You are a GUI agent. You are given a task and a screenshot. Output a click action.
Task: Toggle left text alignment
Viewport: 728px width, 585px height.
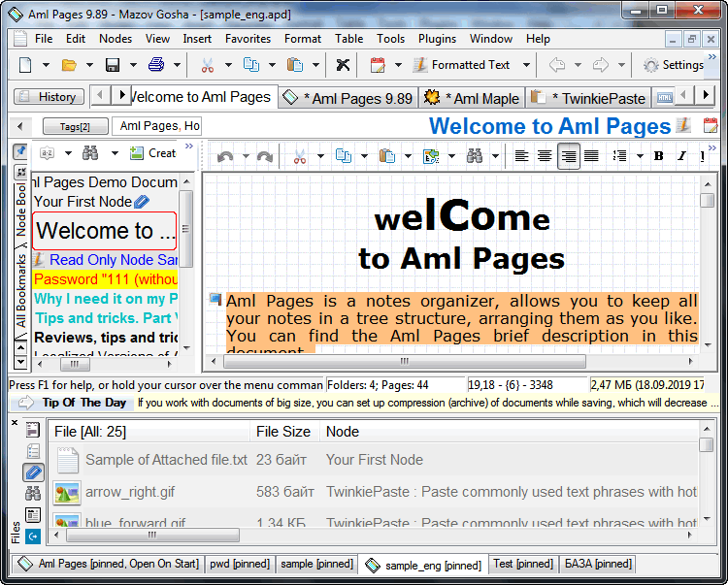point(522,156)
